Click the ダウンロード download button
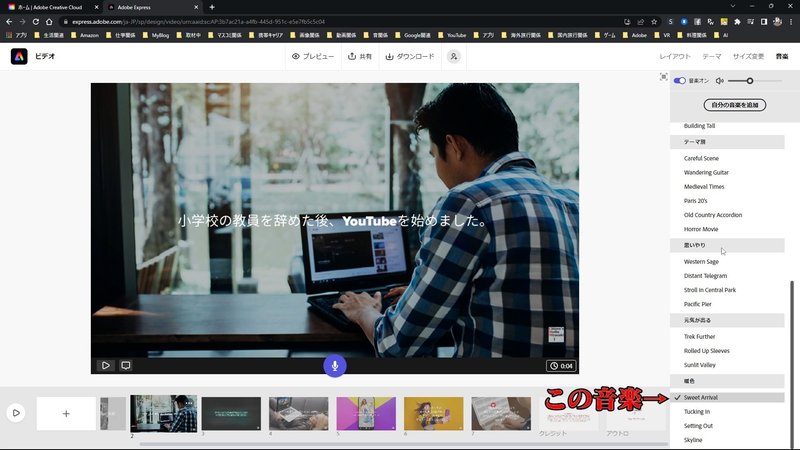 coord(410,56)
